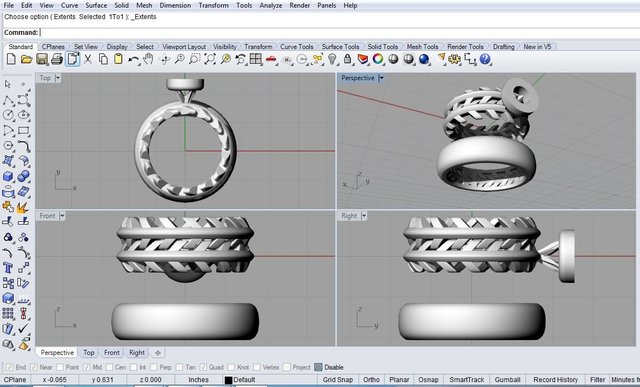Toggle the Cen osnap checkbox
Image resolution: width=640 pixels, height=387 pixels.
click(x=109, y=367)
